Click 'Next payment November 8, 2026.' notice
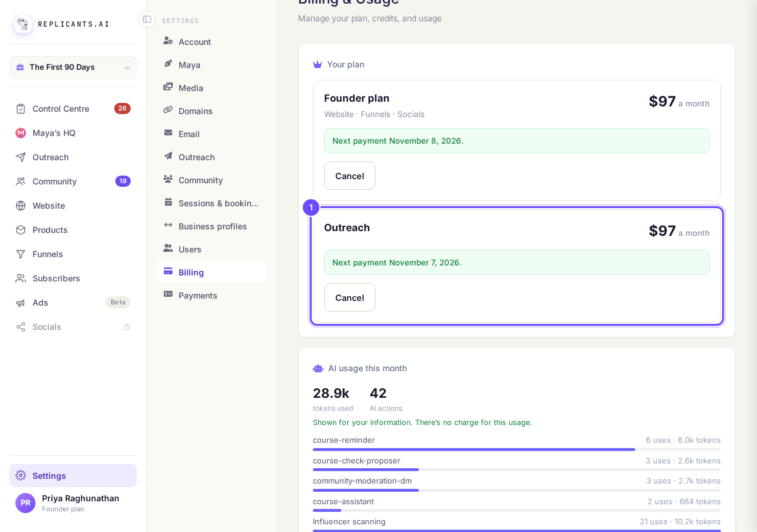The height and width of the screenshot is (532, 757). point(517,141)
